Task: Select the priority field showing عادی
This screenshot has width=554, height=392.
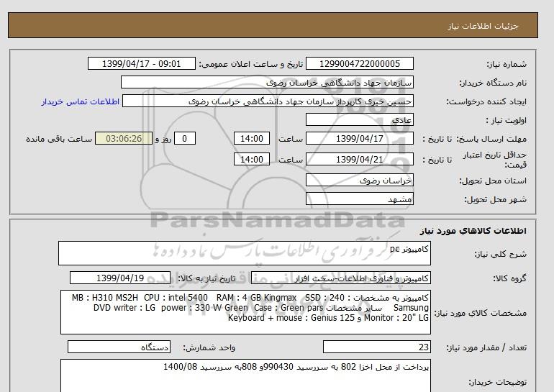Action: (359, 119)
